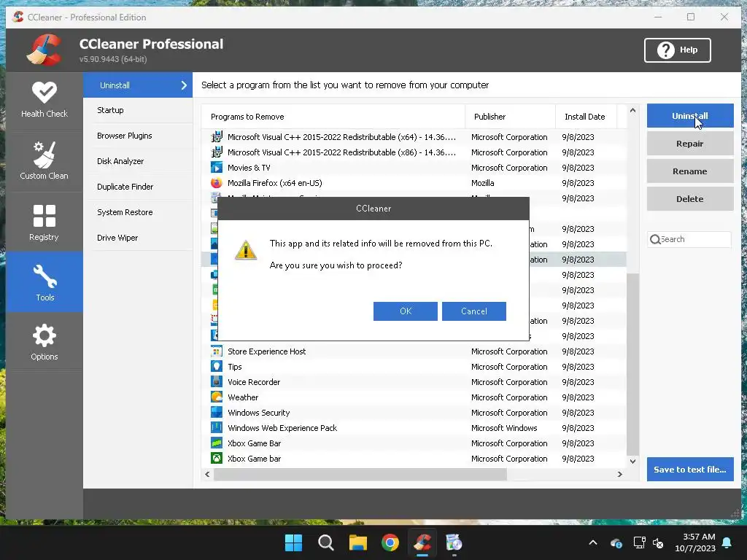
Task: Click the CCleaner broom logo in header
Action: (44, 50)
